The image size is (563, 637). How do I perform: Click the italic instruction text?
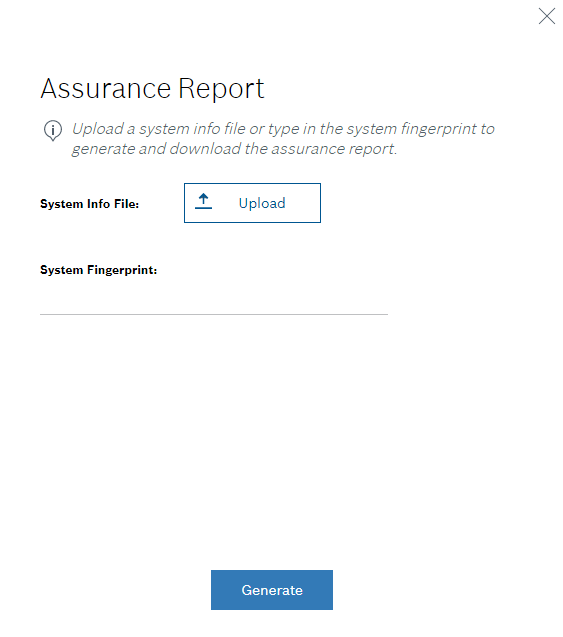pos(283,139)
